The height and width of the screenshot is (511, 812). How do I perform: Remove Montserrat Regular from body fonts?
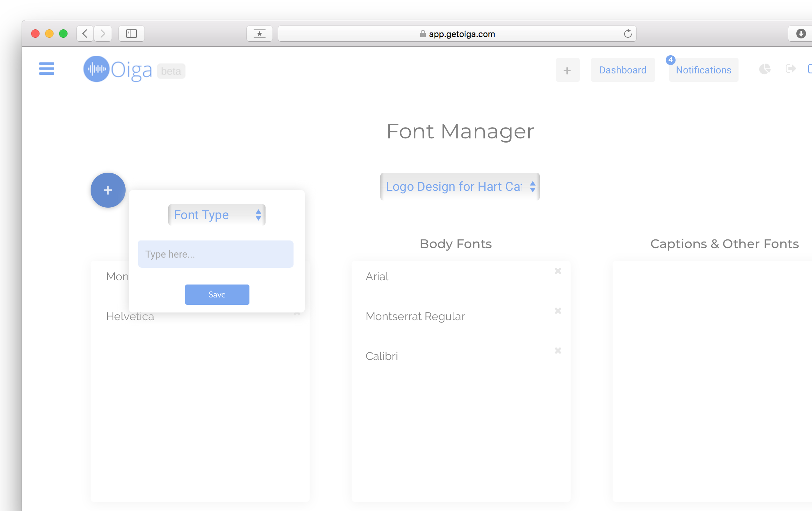(558, 311)
